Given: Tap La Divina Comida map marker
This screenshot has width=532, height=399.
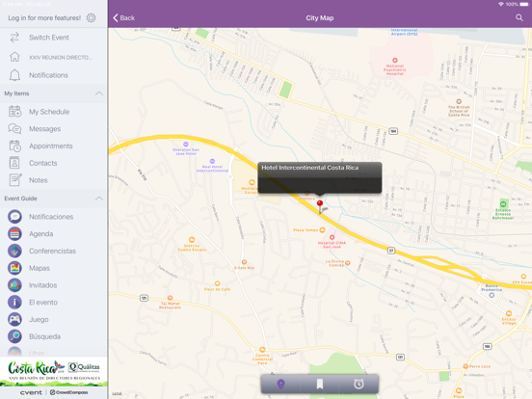Looking at the screenshot, I should pos(347,263).
